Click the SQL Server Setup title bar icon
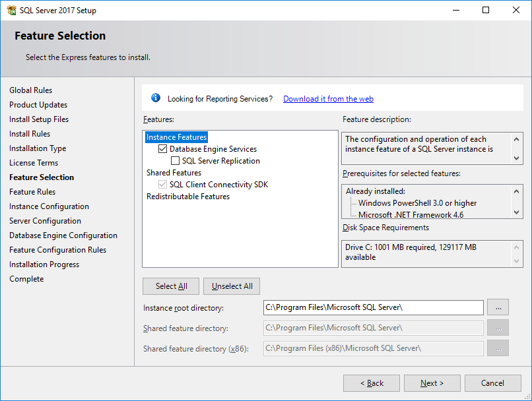 (11, 10)
